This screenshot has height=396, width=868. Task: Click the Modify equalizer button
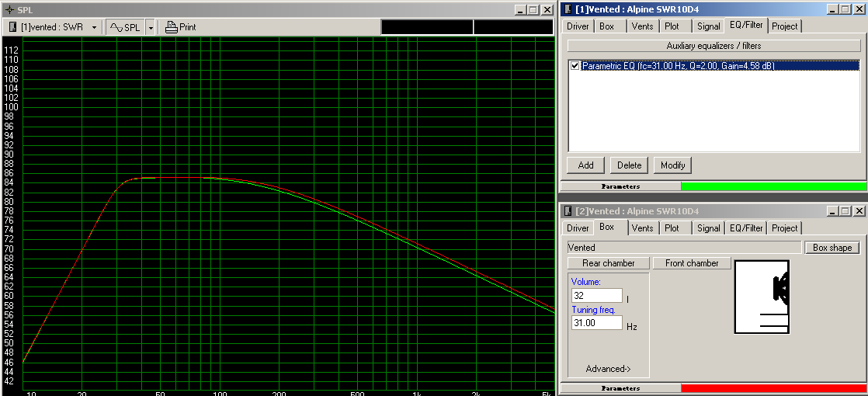click(672, 165)
